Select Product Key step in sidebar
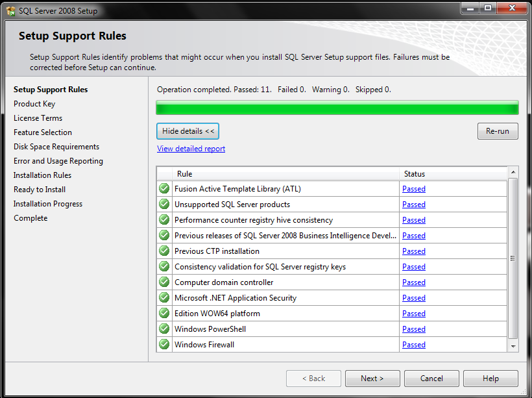 [34, 104]
